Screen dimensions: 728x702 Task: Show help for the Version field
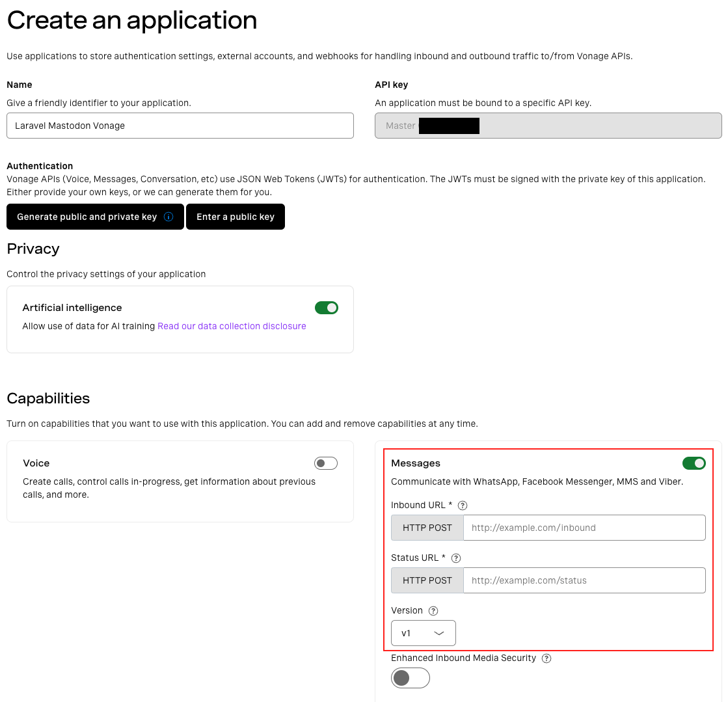[433, 611]
